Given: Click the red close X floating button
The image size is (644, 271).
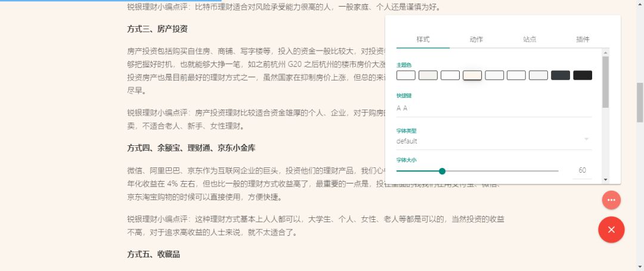Looking at the screenshot, I should point(611,229).
